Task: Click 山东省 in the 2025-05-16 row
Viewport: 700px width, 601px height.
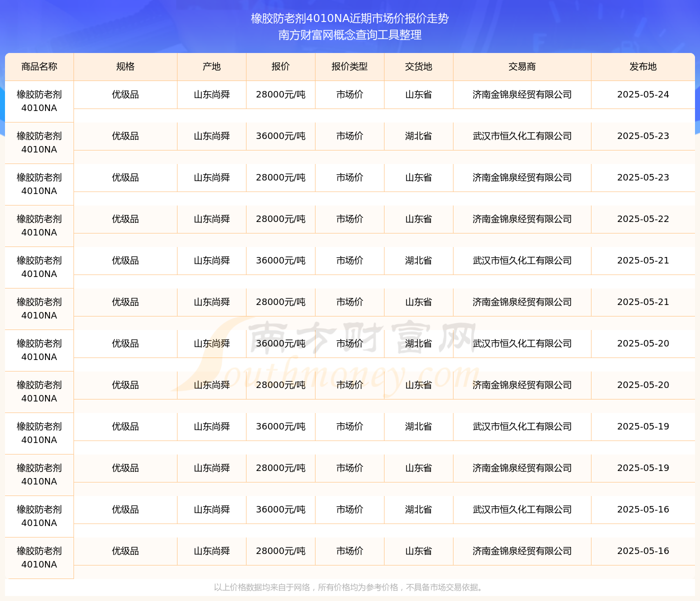Action: click(x=419, y=551)
